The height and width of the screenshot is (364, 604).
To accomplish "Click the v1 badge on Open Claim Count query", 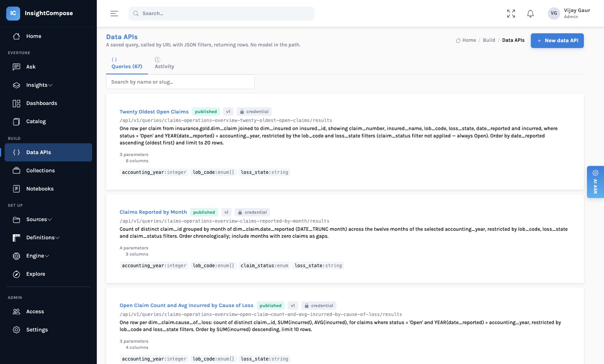I will click(293, 306).
